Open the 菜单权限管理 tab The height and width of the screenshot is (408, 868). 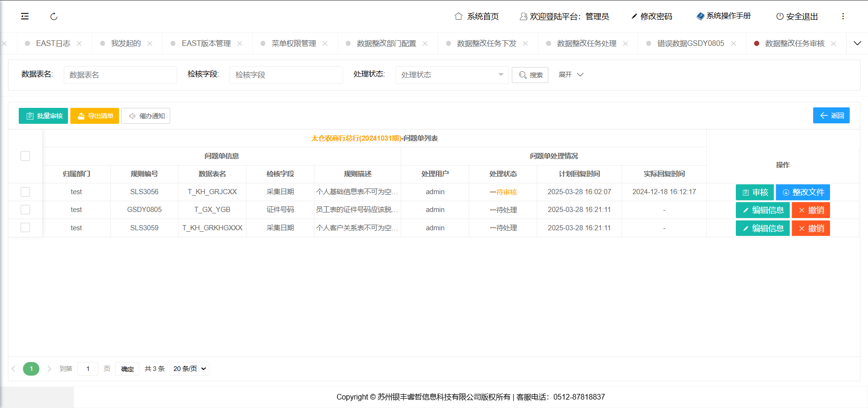click(x=293, y=44)
